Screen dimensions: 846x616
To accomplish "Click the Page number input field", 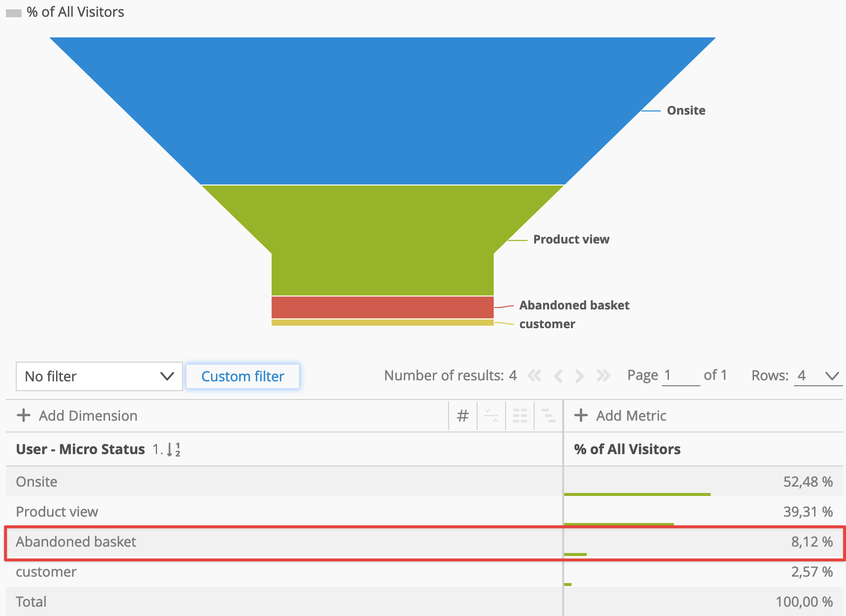I will click(x=681, y=376).
